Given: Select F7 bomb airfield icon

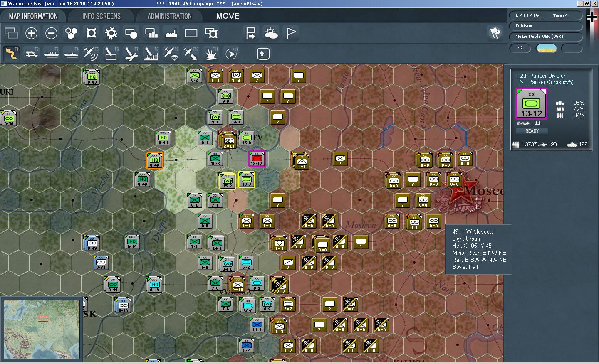Looking at the screenshot, I should (x=131, y=54).
